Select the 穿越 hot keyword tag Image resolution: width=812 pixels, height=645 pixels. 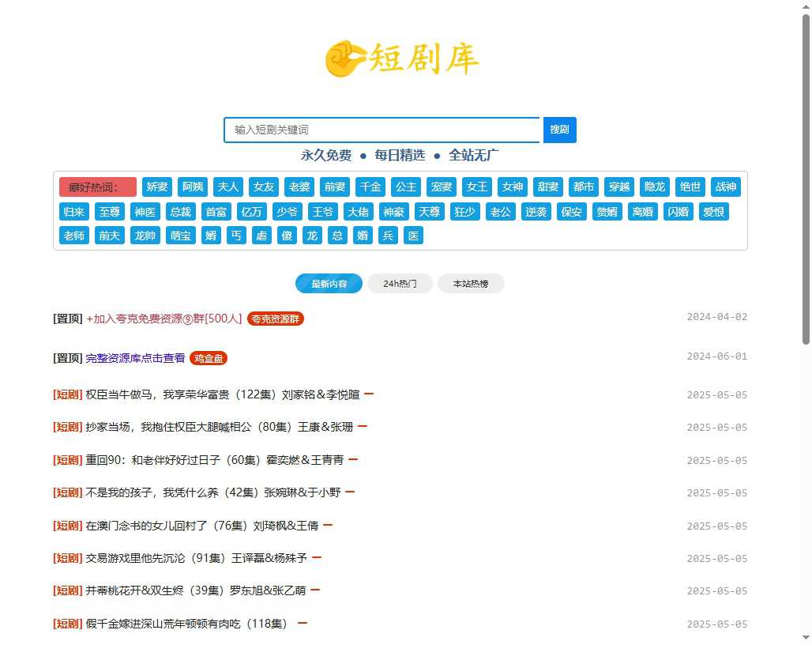pos(618,187)
